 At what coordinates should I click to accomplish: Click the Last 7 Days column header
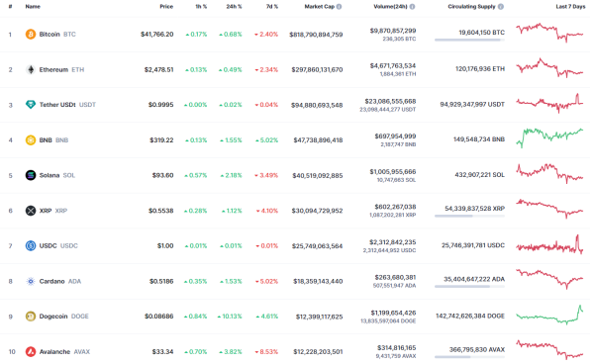click(570, 7)
